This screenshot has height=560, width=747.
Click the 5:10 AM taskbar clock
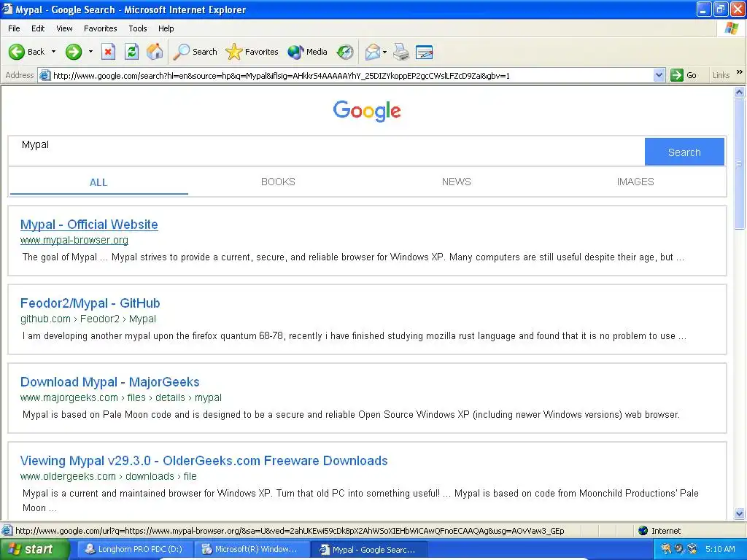coord(720,549)
